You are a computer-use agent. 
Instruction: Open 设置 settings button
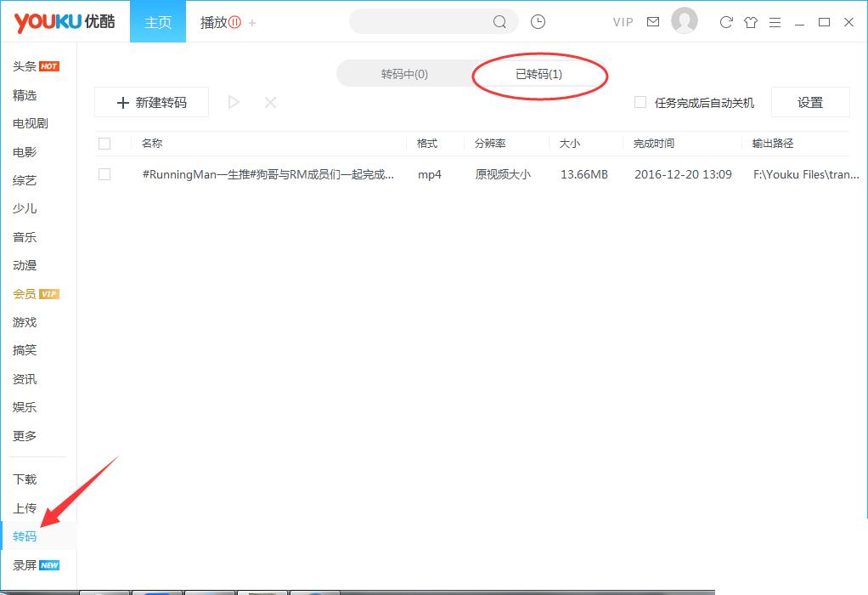[x=810, y=102]
